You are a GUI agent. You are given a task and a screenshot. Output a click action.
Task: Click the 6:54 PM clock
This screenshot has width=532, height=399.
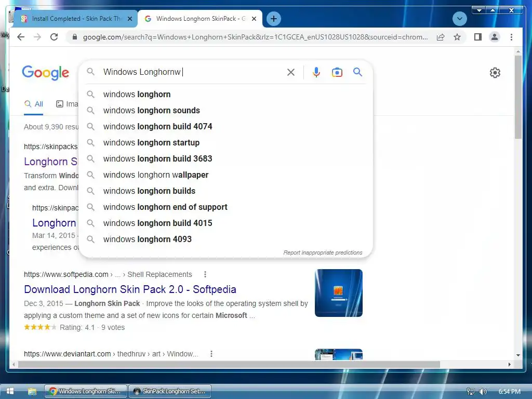click(x=509, y=392)
